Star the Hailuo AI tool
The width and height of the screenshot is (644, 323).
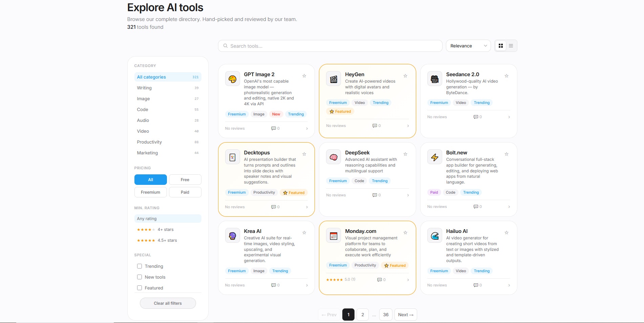(507, 233)
